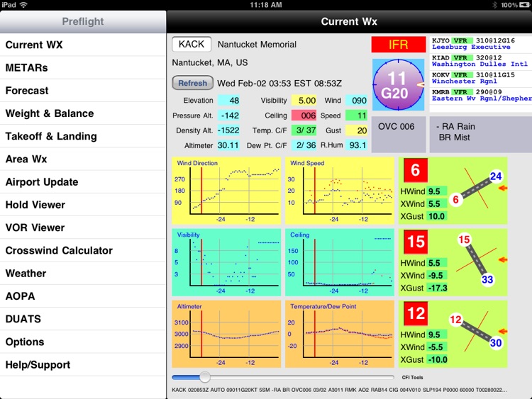Tap the RA Rain BR Mist weather box
This screenshot has width=532, height=399.
(480, 135)
